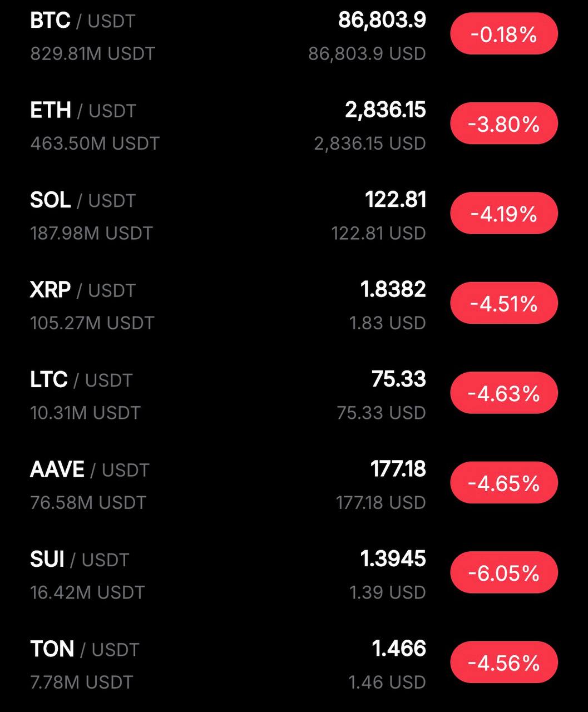Open the LTC / USDT pair name

(81, 380)
